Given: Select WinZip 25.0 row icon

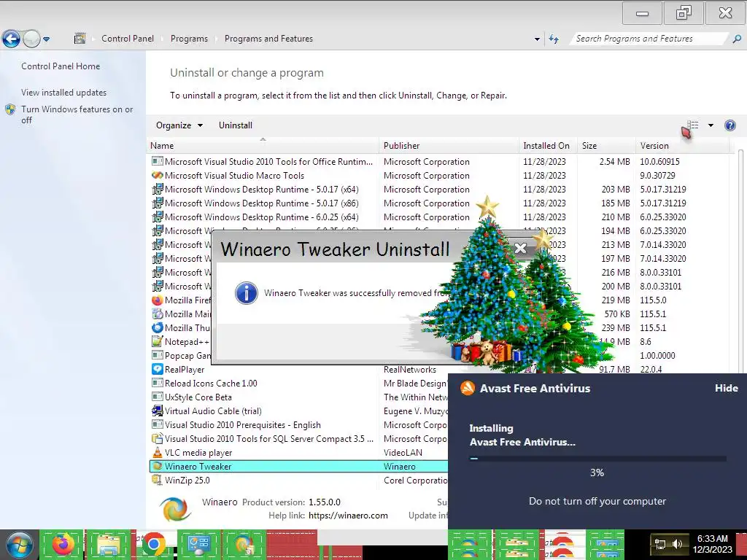Looking at the screenshot, I should click(x=158, y=481).
